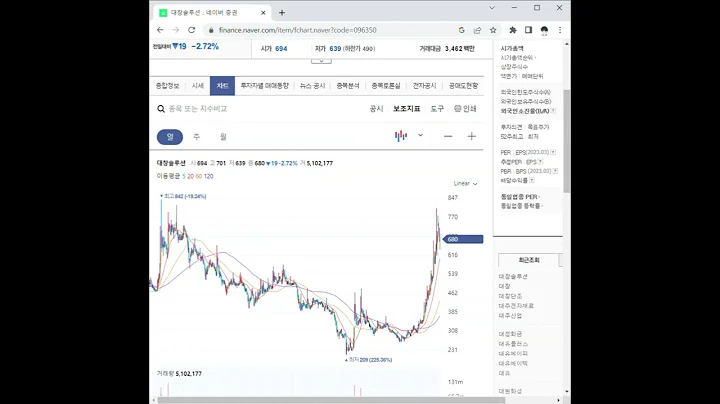Expand the chart type dropdown arrow
Image resolution: width=720 pixels, height=404 pixels.
420,135
